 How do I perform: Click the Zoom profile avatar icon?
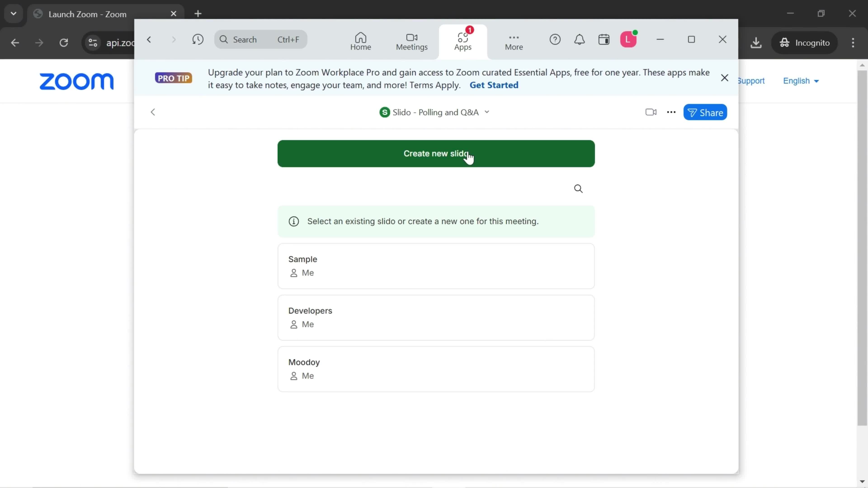[629, 39]
